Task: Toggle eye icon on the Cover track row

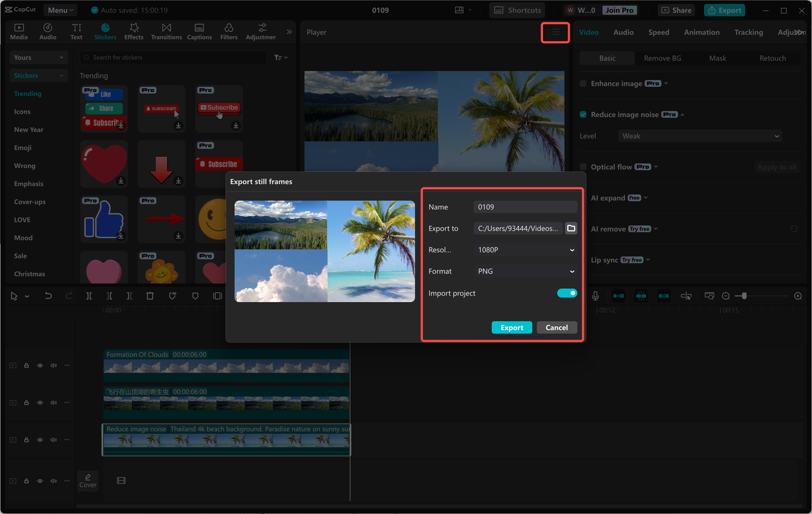Action: coord(40,481)
